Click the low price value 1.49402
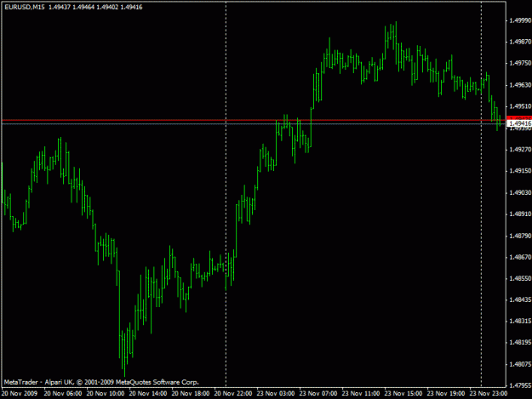The image size is (532, 399). click(107, 7)
